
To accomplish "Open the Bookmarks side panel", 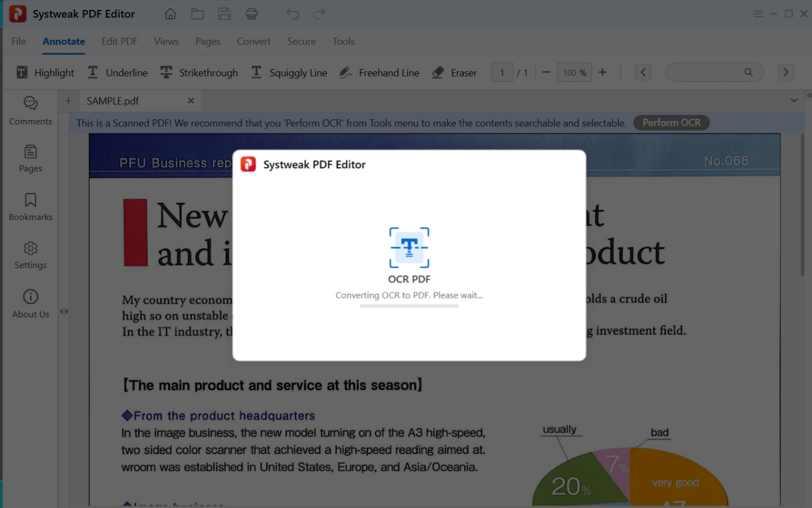I will tap(31, 207).
